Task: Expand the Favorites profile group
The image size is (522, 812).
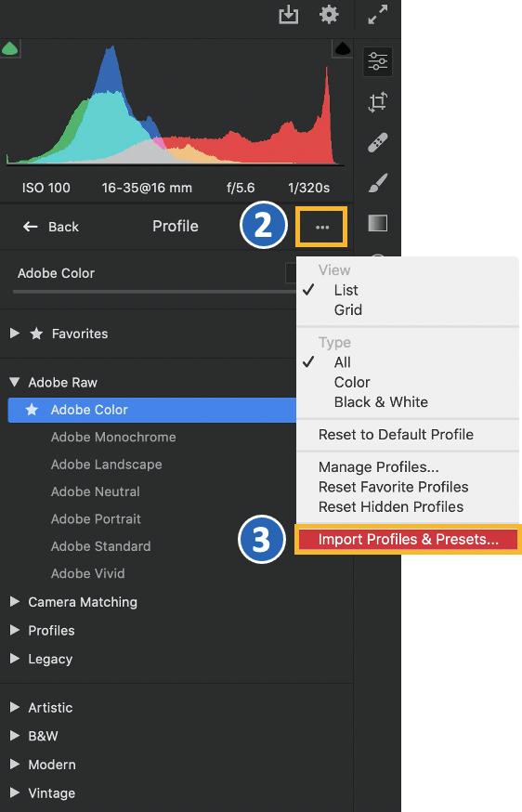Action: coord(15,334)
